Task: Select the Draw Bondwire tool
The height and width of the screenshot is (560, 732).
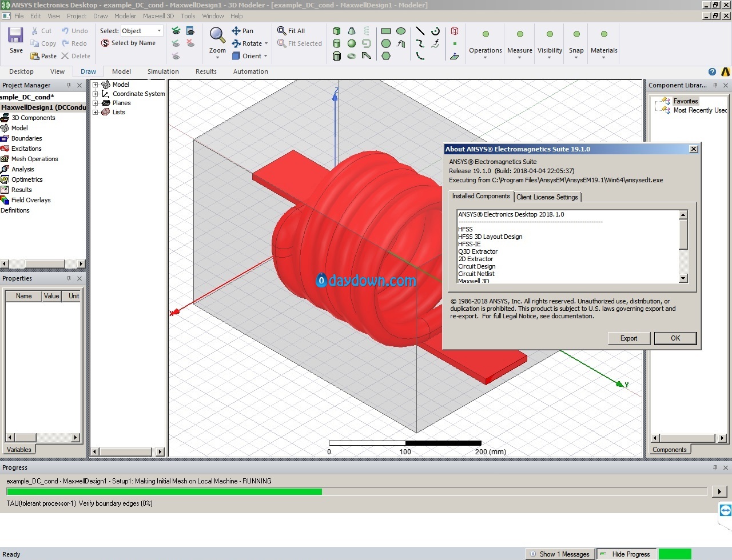Action: pyautogui.click(x=367, y=56)
